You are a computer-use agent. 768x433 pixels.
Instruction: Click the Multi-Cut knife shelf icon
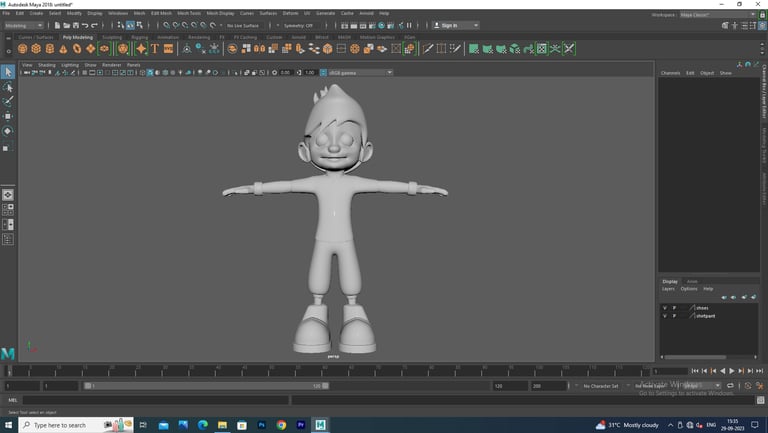(x=428, y=48)
